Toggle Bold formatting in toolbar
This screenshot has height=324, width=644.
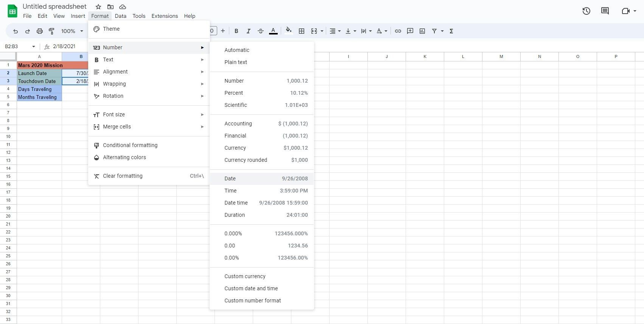[x=236, y=31]
